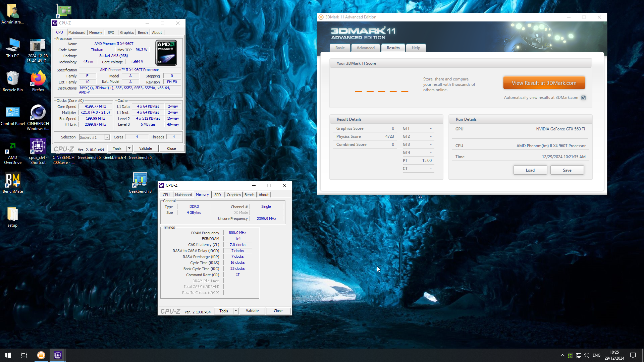
Task: Open About tab in lower CPU-Z
Action: click(264, 195)
